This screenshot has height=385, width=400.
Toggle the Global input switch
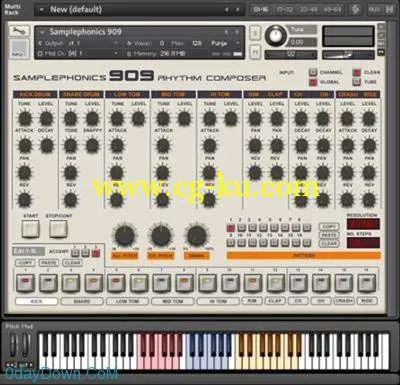(x=312, y=82)
